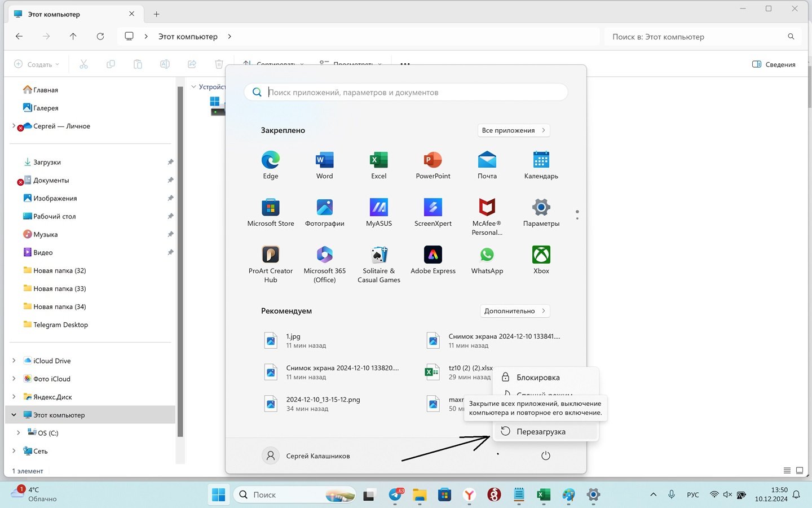Image resolution: width=812 pixels, height=508 pixels.
Task: Open Excel pinned app
Action: click(x=379, y=165)
